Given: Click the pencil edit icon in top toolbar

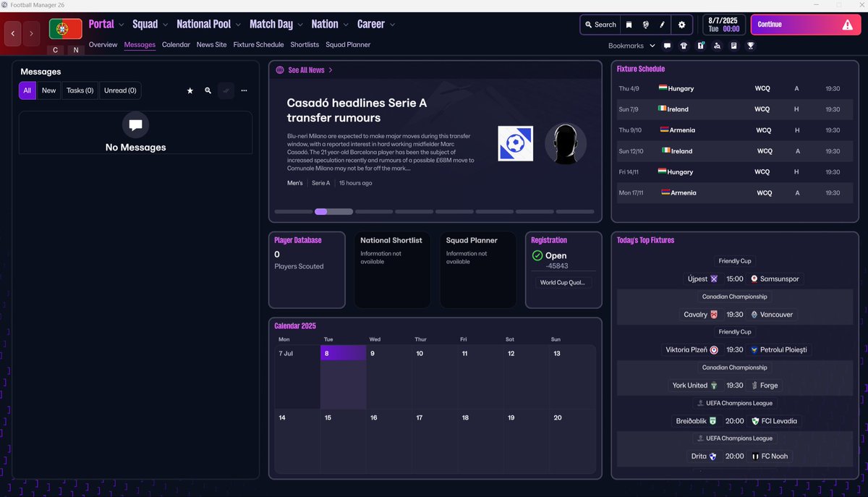Looking at the screenshot, I should pos(662,25).
